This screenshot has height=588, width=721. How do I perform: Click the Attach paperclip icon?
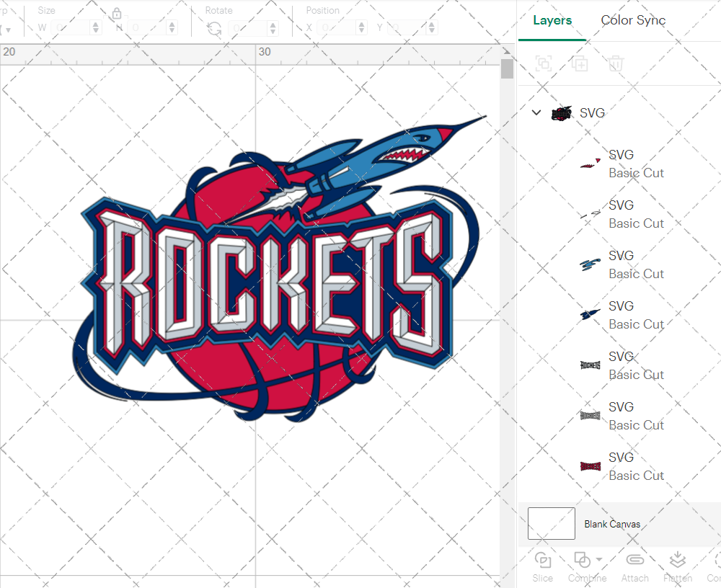coord(635,559)
